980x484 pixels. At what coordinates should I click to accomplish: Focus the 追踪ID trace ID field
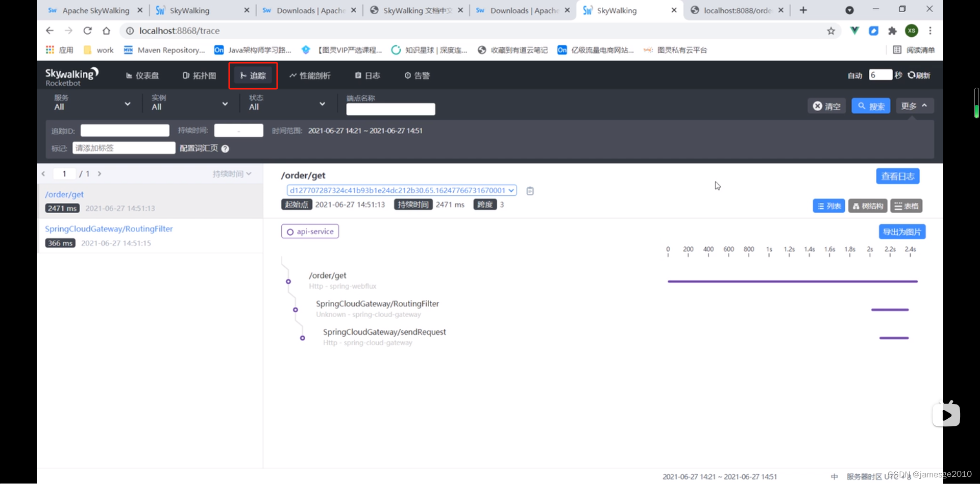pos(125,131)
